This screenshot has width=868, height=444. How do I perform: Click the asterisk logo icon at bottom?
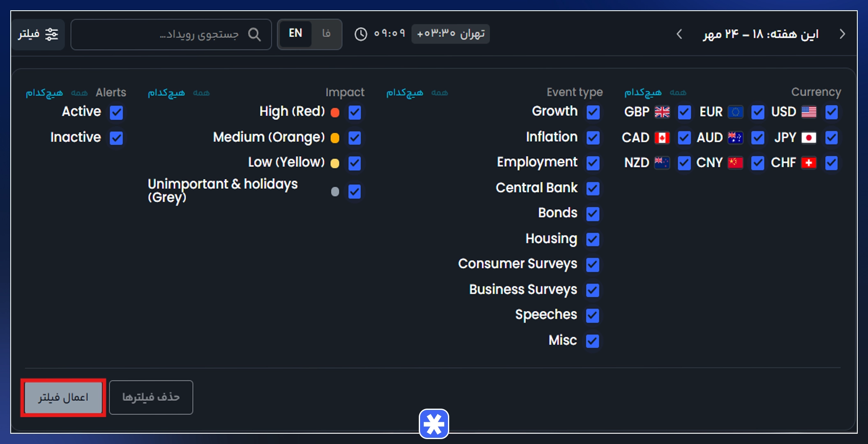click(434, 424)
